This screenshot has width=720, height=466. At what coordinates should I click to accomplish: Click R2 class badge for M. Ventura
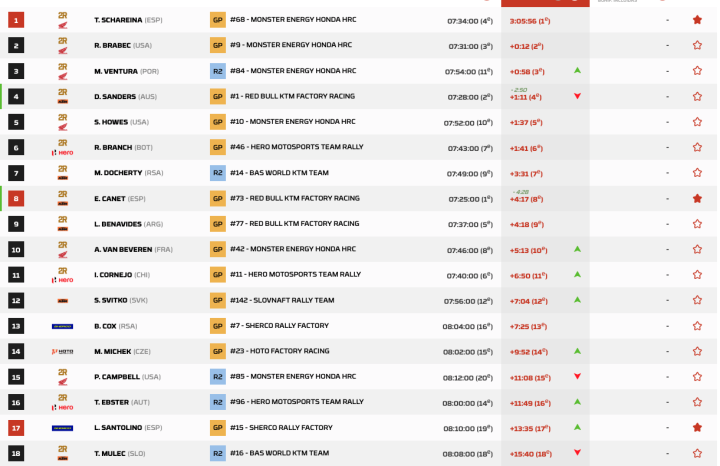point(217,71)
